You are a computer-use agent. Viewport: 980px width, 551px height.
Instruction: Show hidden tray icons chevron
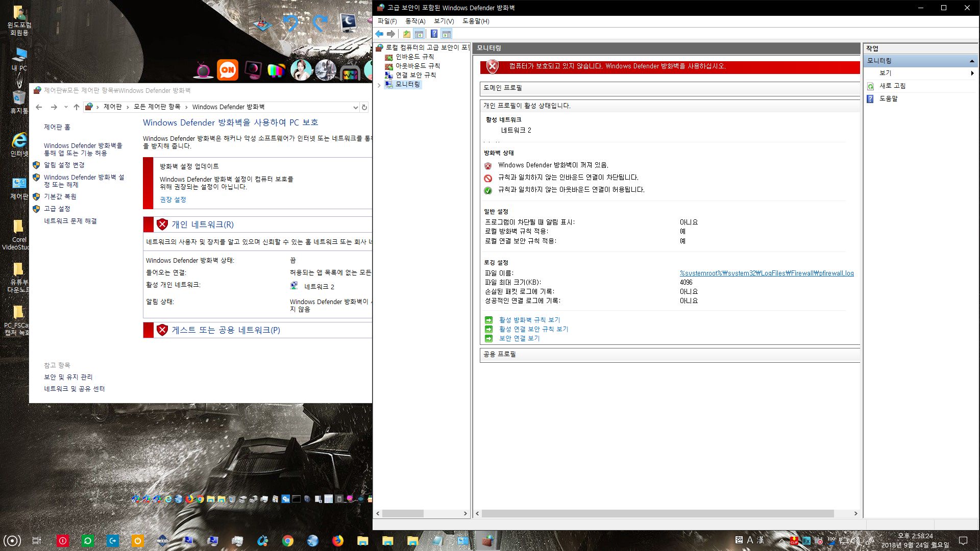click(781, 541)
